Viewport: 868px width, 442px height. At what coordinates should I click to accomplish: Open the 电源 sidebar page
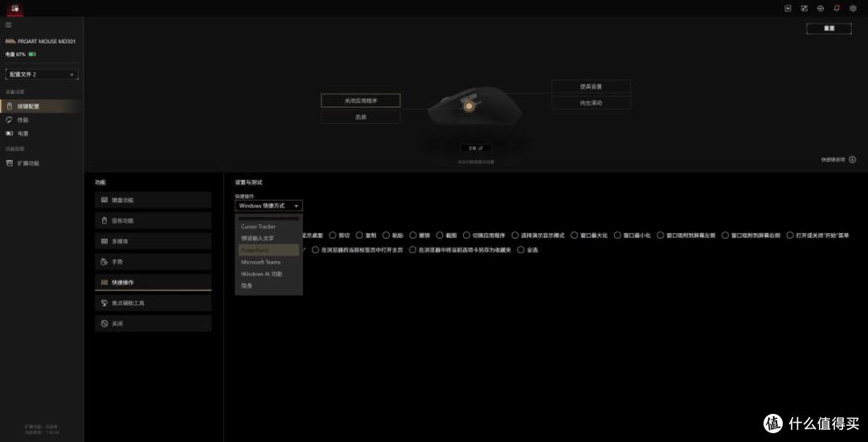click(x=42, y=133)
